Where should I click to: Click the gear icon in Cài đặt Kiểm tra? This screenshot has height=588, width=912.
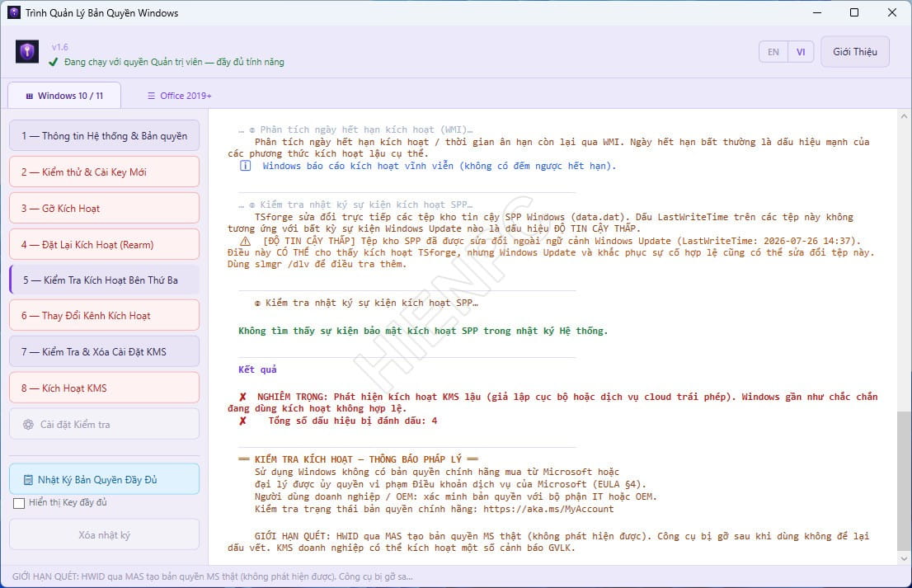pyautogui.click(x=28, y=425)
